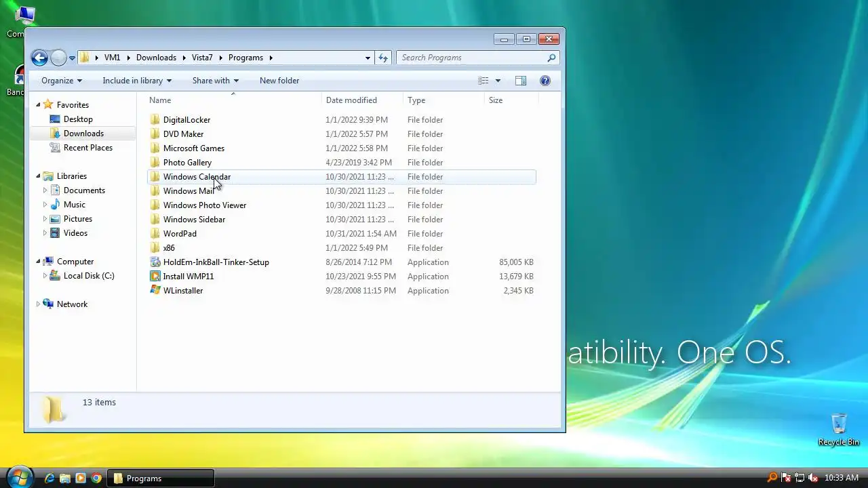
Task: Navigate to Downloads in the breadcrumb
Action: pos(156,58)
